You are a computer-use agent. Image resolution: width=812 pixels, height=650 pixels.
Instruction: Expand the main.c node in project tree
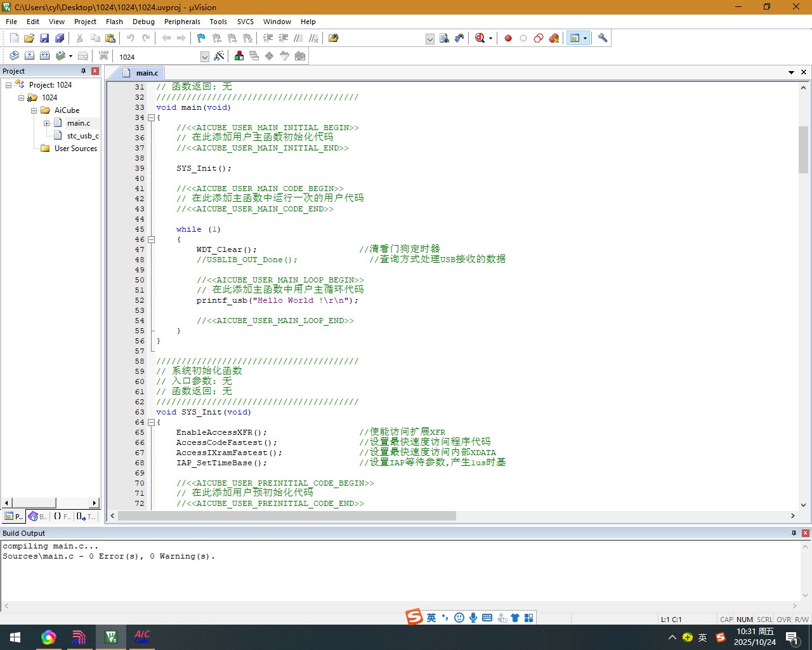coord(46,123)
